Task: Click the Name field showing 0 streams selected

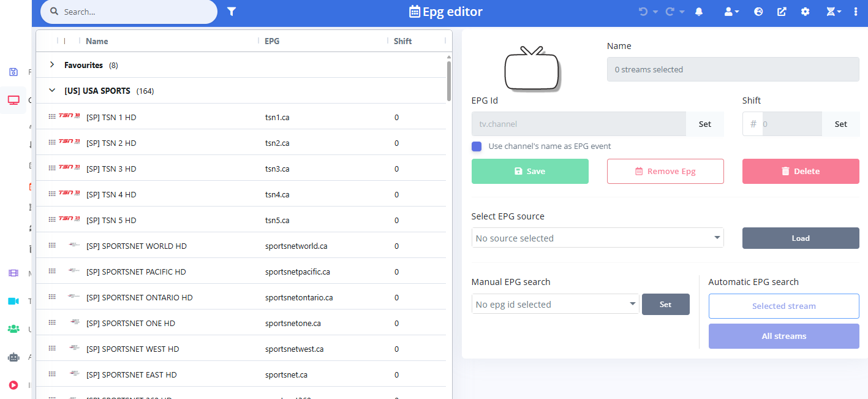Action: click(x=733, y=69)
